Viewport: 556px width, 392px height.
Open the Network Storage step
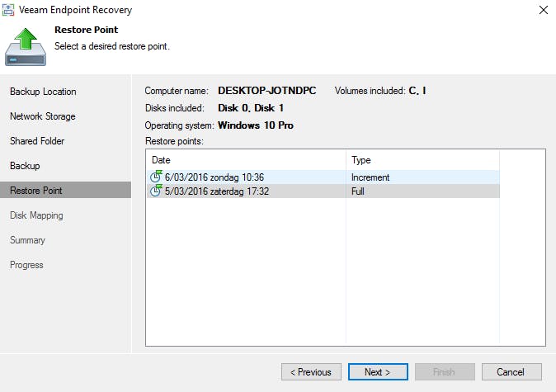43,116
